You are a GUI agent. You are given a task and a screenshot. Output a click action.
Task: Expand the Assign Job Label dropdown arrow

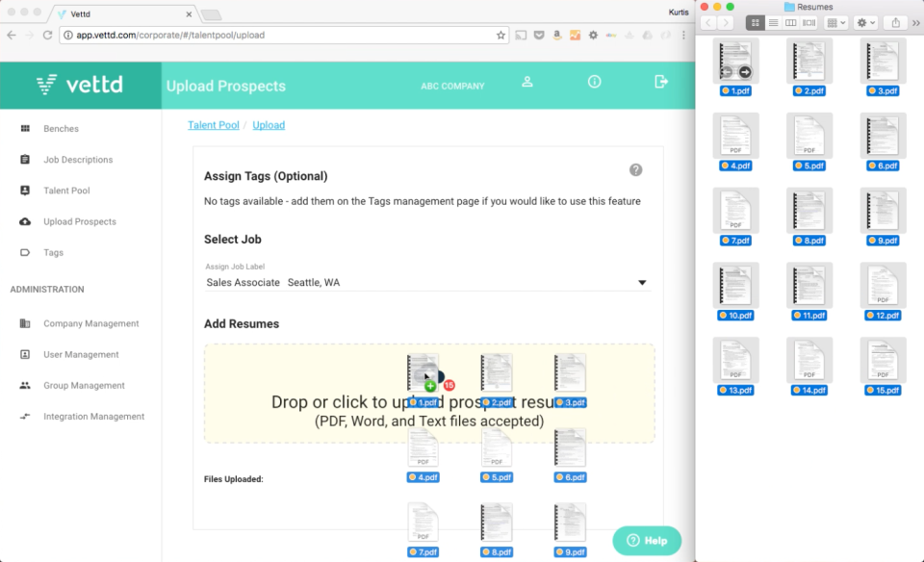(x=642, y=283)
